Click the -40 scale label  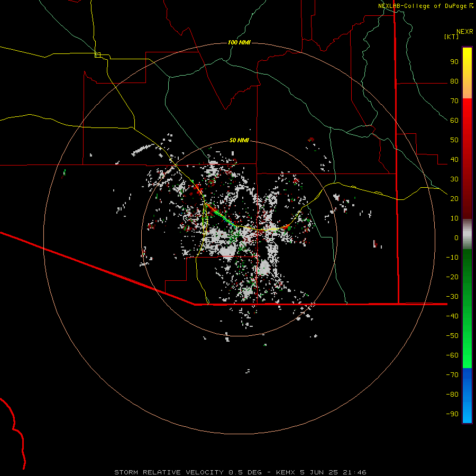pyautogui.click(x=452, y=316)
